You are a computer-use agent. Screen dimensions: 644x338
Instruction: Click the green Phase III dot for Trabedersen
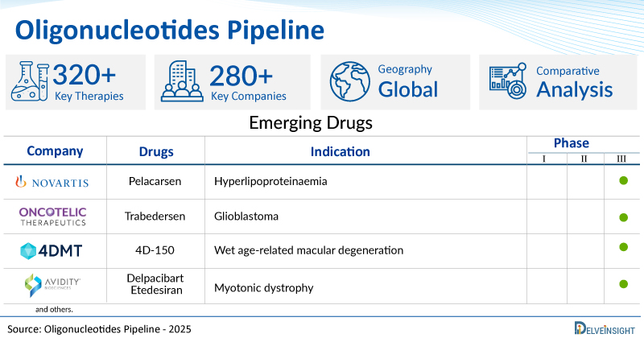[x=623, y=217]
